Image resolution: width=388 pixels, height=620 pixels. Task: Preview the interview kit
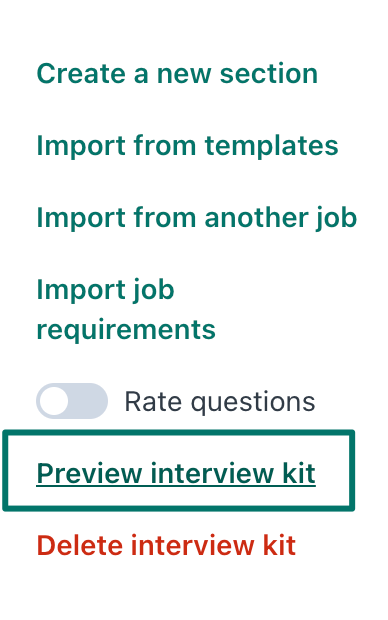176,473
